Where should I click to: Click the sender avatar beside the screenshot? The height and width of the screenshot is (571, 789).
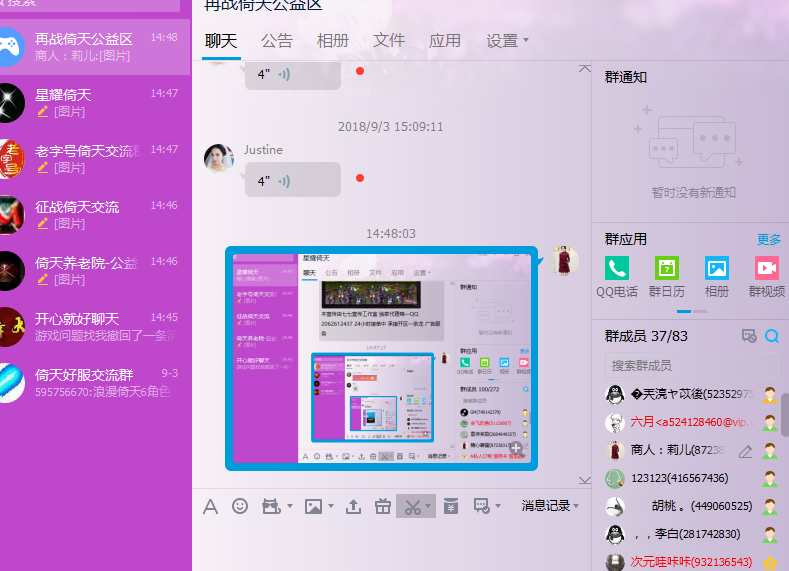click(564, 261)
